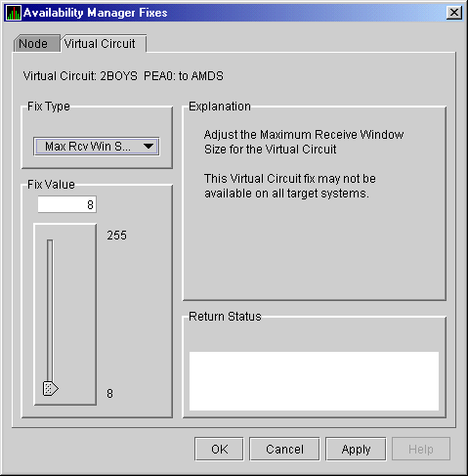The image size is (468, 476).
Task: Click the Fix Value text field
Action: point(66,204)
